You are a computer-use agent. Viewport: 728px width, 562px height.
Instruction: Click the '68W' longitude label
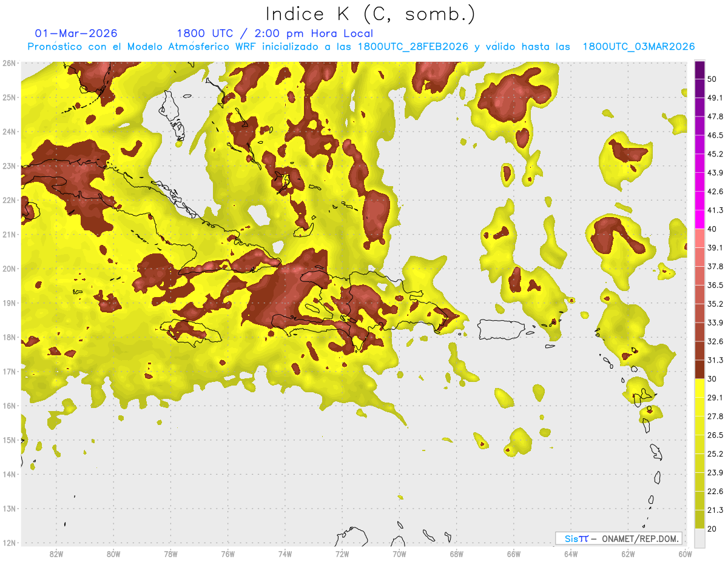pyautogui.click(x=457, y=554)
